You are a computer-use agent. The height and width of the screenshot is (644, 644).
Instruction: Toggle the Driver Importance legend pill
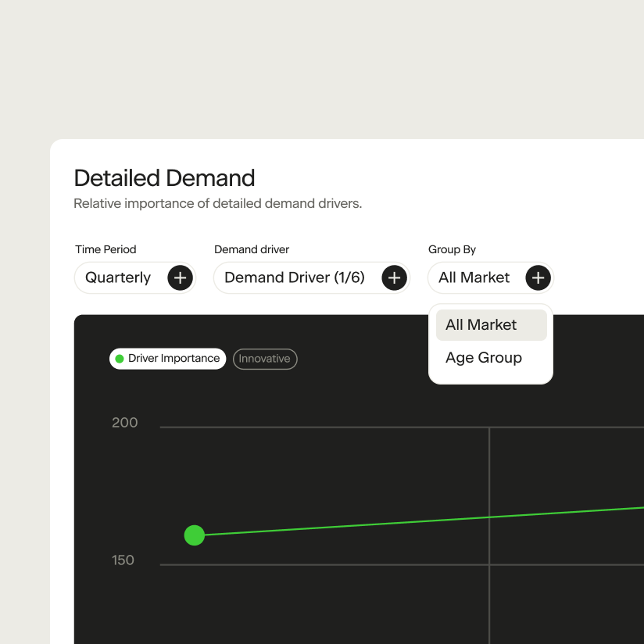167,359
